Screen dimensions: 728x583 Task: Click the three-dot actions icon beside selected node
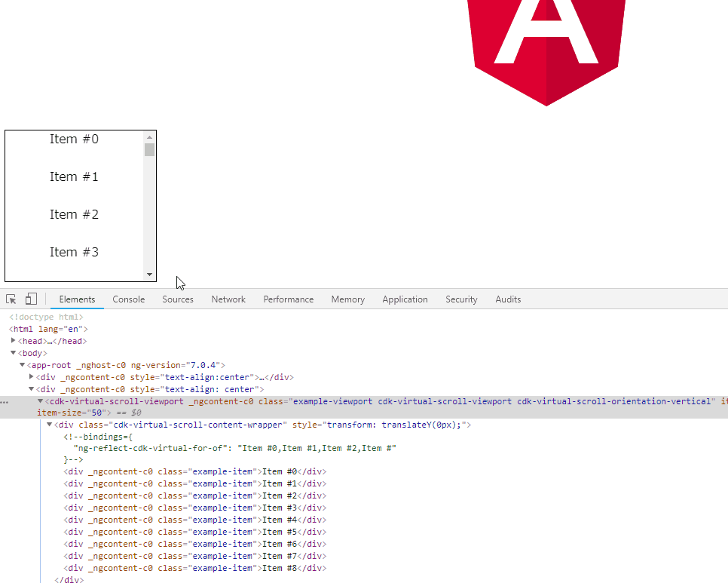point(5,402)
